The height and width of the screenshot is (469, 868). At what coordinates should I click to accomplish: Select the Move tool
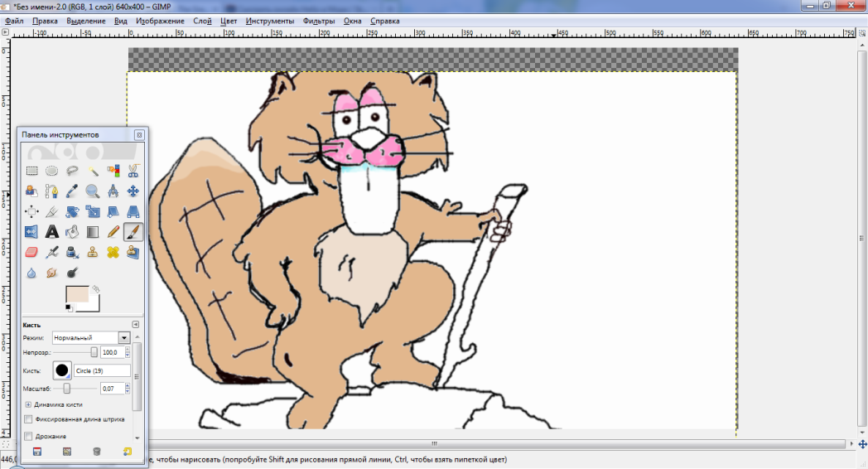point(133,191)
